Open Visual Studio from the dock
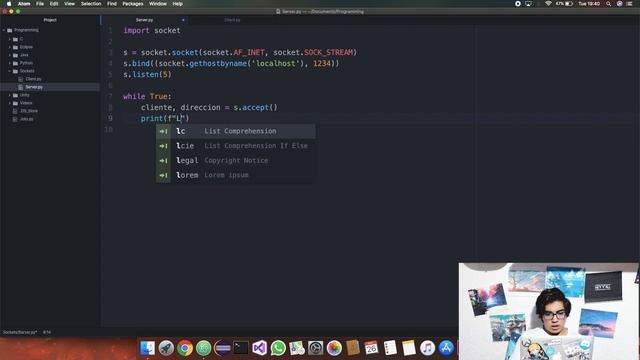The image size is (640, 360). tap(260, 348)
